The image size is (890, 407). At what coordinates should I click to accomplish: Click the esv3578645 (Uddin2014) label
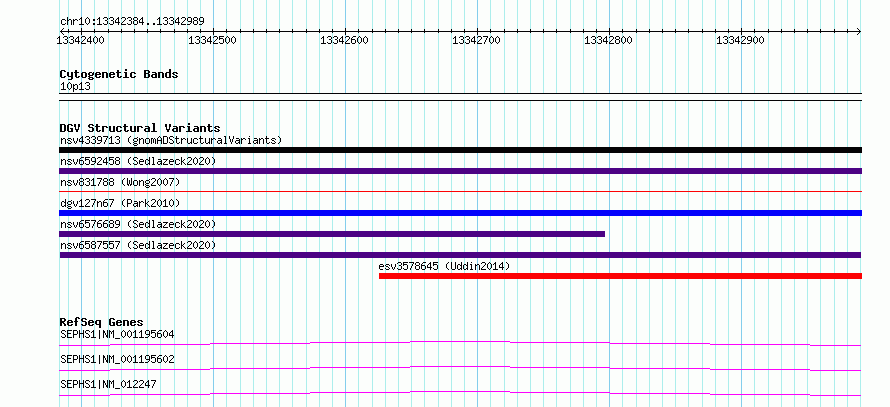444,266
